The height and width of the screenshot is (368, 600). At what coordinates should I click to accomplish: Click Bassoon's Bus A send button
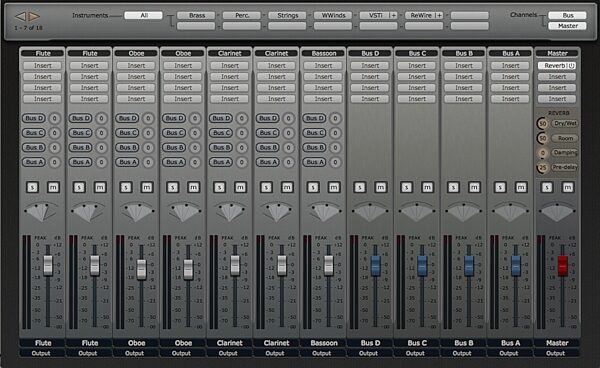pyautogui.click(x=315, y=162)
